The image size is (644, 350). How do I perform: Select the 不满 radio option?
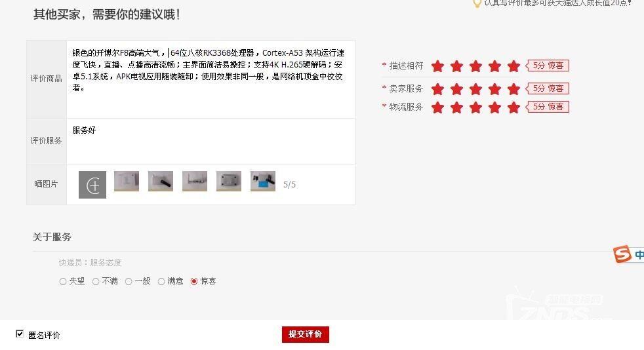pos(96,281)
